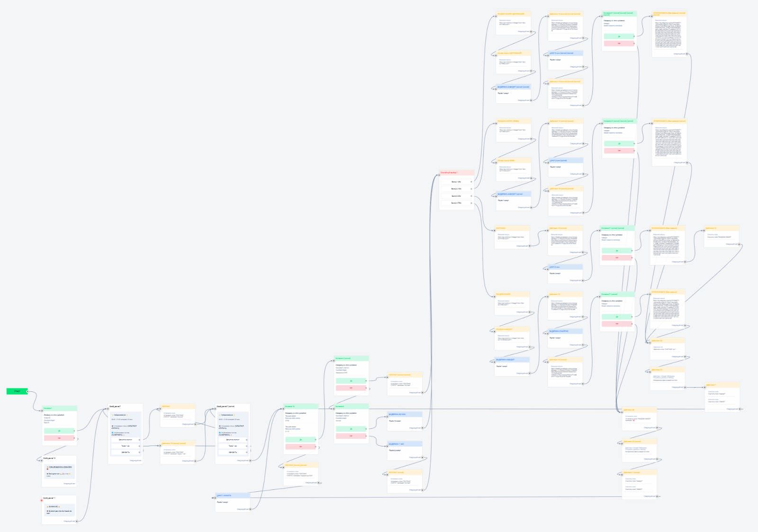This screenshot has height=532, width=758.
Task: Click the Выход 4 output in Случайный выбор
Action: tap(456, 203)
